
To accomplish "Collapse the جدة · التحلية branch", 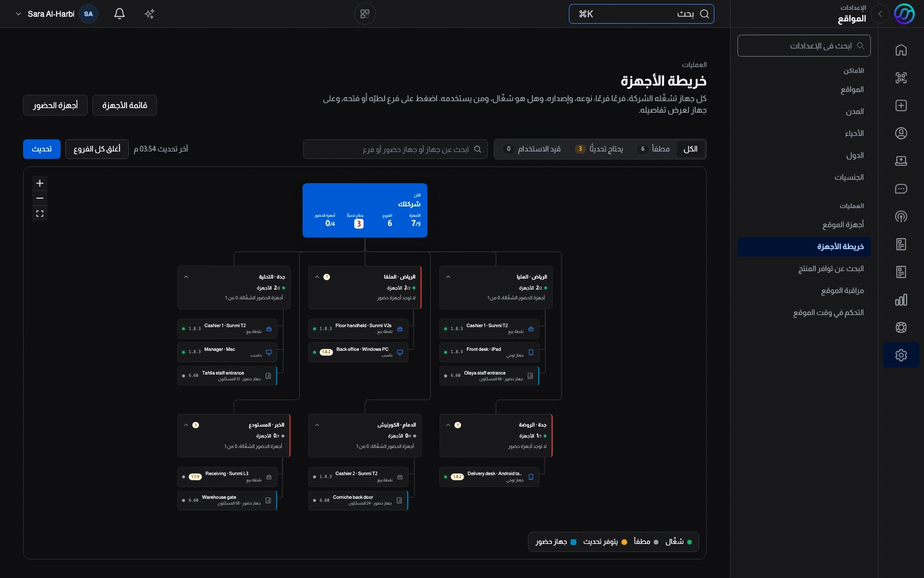I will point(186,277).
